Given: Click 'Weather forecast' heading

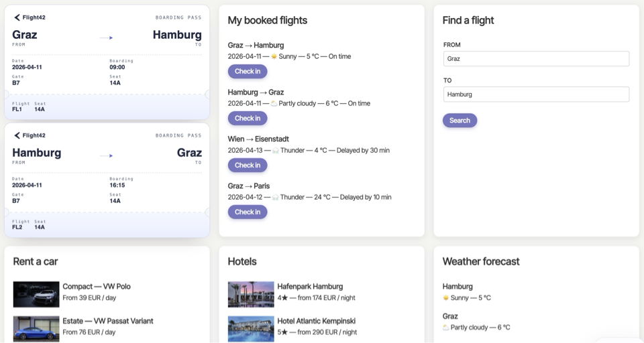Looking at the screenshot, I should [x=481, y=262].
